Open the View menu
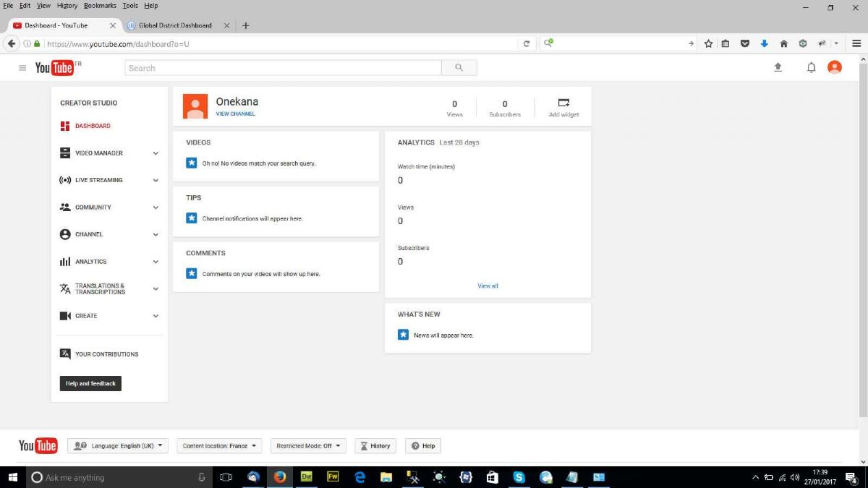The height and width of the screenshot is (488, 868). [43, 6]
